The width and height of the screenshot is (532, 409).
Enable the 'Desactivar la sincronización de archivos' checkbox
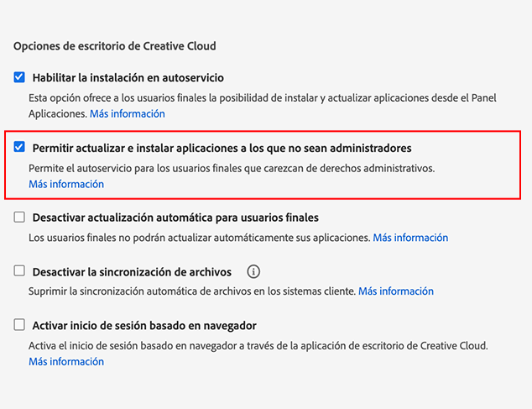19,271
